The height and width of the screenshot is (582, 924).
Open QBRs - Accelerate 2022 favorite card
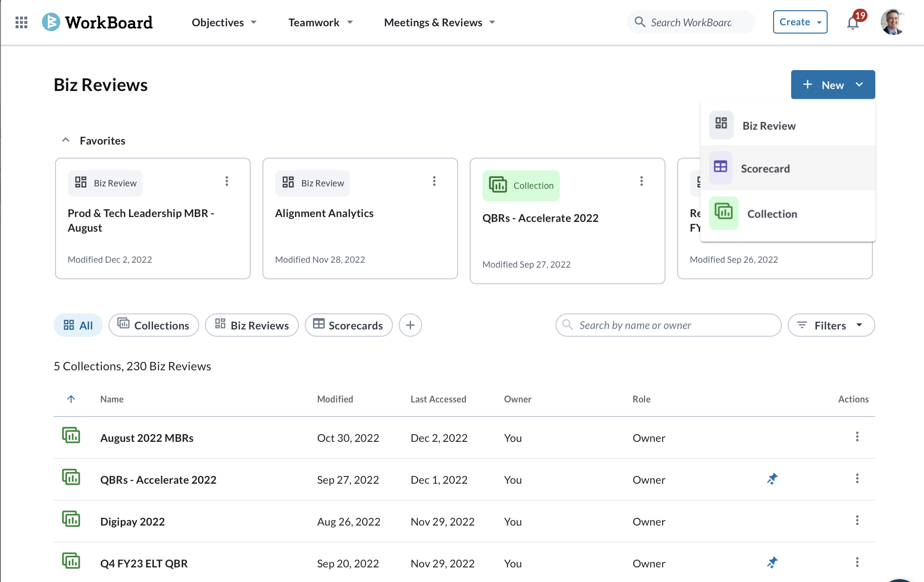coord(568,221)
